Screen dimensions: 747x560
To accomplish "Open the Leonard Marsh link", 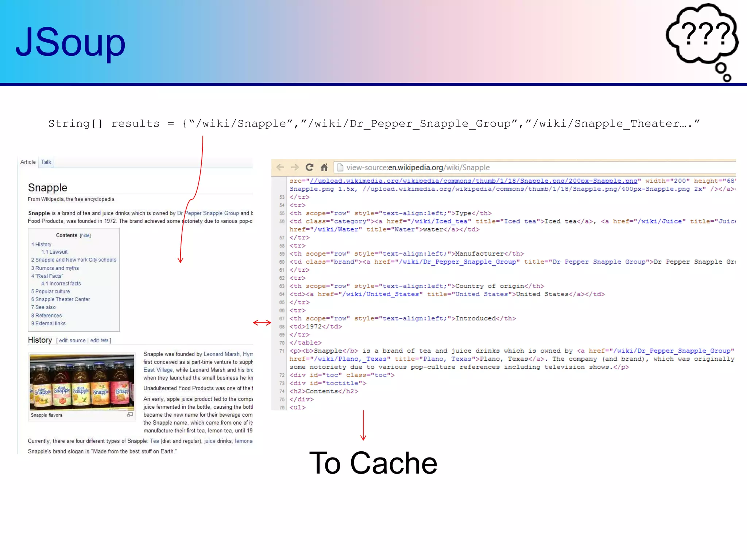I will (x=222, y=354).
